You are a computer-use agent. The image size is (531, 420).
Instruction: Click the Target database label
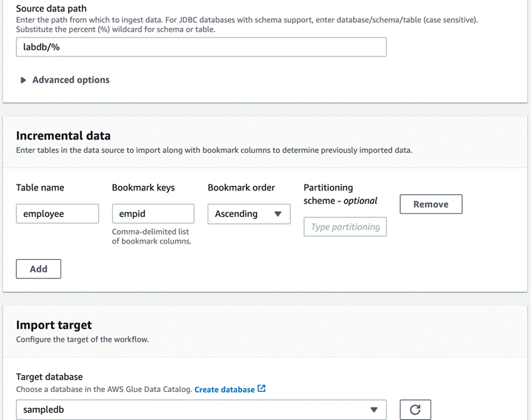tap(49, 376)
